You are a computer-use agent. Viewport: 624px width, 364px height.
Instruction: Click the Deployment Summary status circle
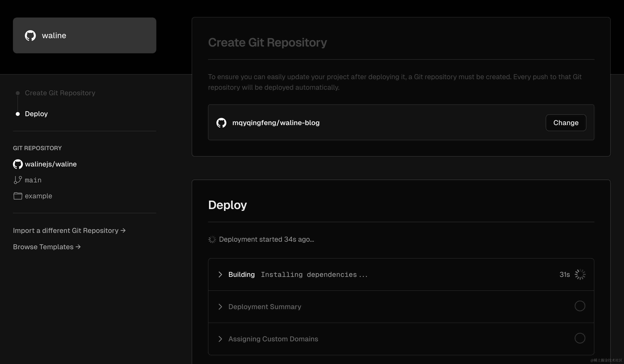coord(580,306)
